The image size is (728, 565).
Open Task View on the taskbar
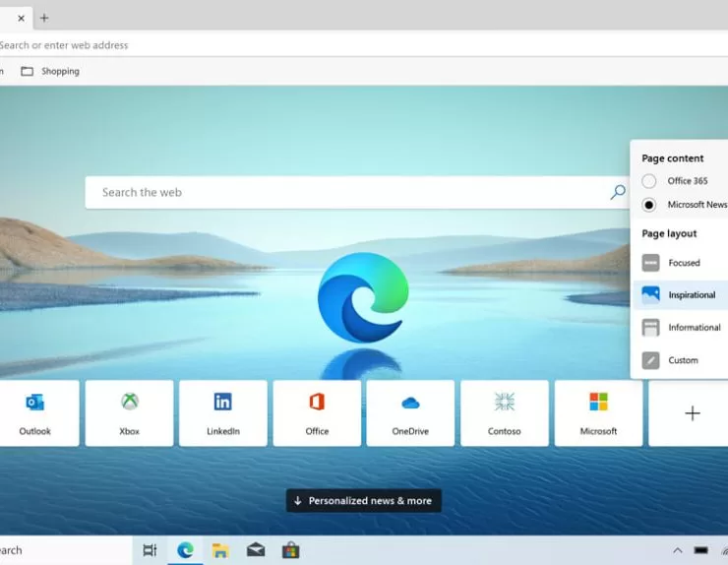pyautogui.click(x=150, y=550)
